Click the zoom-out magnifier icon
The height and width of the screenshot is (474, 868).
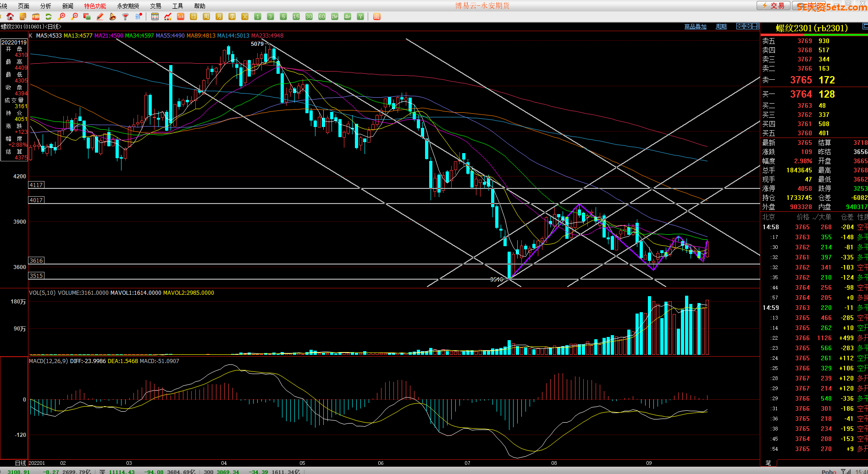click(74, 17)
